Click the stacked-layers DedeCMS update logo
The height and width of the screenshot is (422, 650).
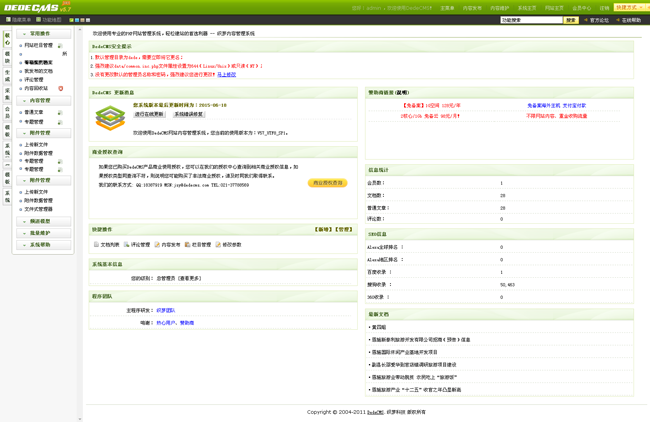[x=110, y=118]
